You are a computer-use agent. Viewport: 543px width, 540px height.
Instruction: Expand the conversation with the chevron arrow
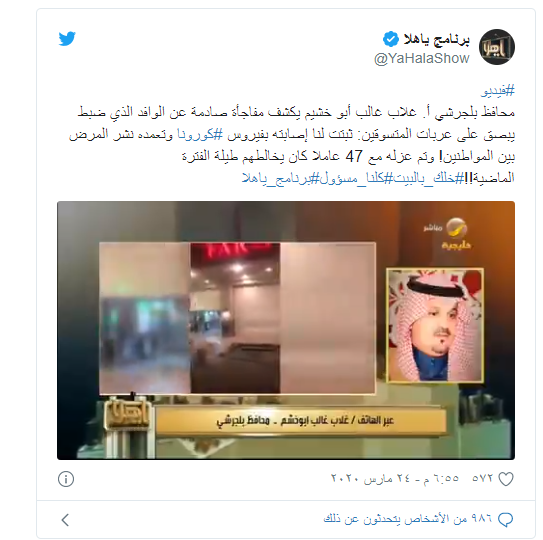[x=65, y=520]
